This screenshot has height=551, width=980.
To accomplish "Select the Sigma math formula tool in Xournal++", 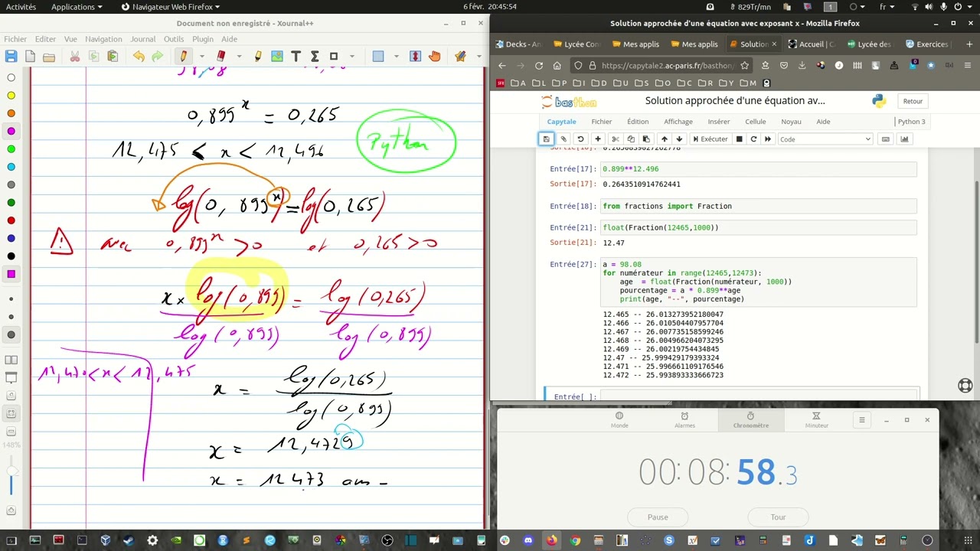I will coord(315,56).
